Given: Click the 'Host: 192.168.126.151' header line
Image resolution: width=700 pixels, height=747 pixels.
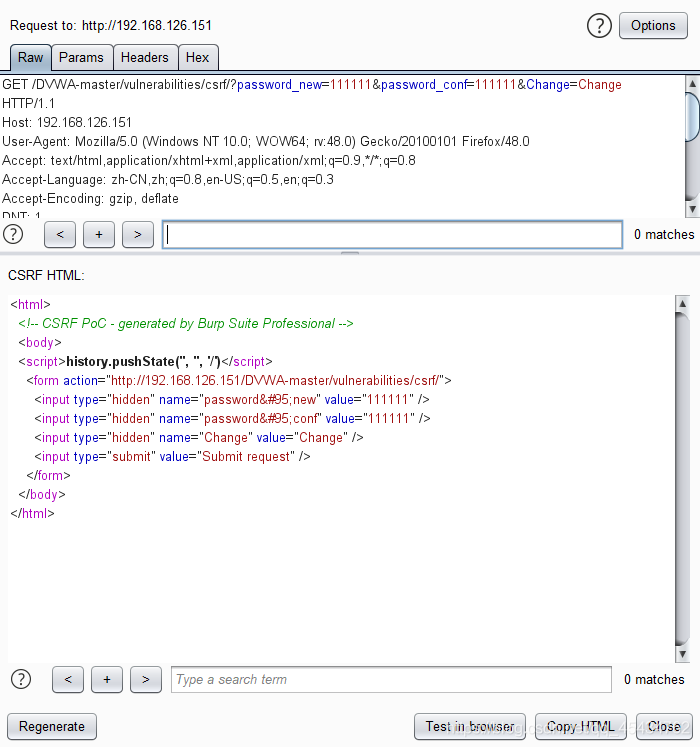Looking at the screenshot, I should point(67,122).
